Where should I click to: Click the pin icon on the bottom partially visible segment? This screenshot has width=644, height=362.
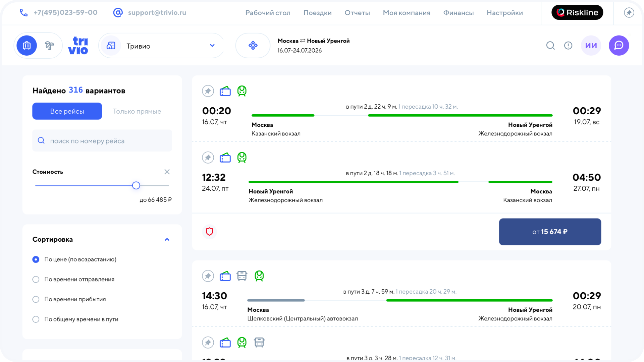pyautogui.click(x=208, y=343)
